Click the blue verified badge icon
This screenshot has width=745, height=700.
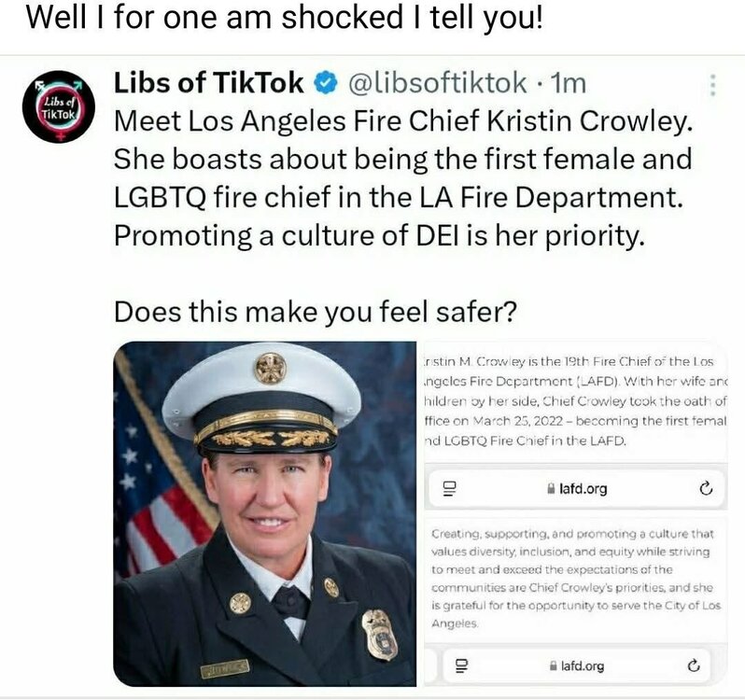[326, 83]
